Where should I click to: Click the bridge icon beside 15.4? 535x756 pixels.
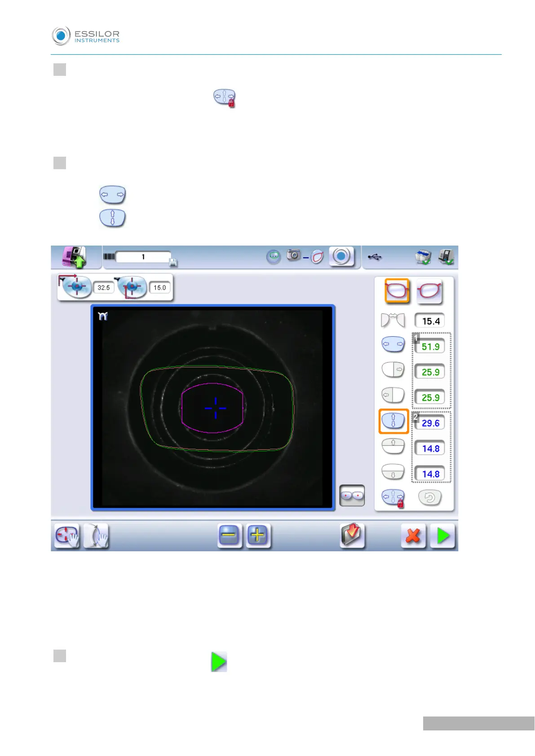(393, 320)
